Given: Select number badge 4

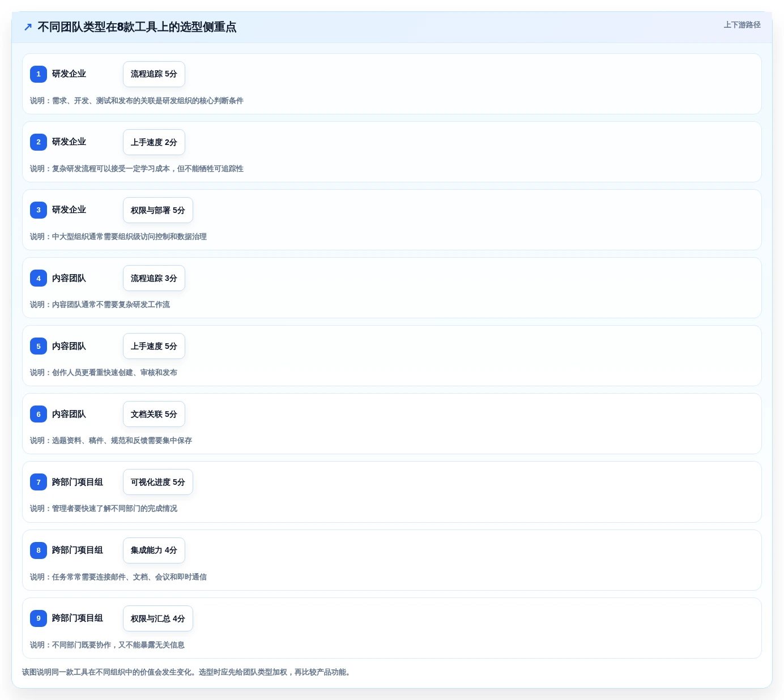Looking at the screenshot, I should coord(39,278).
